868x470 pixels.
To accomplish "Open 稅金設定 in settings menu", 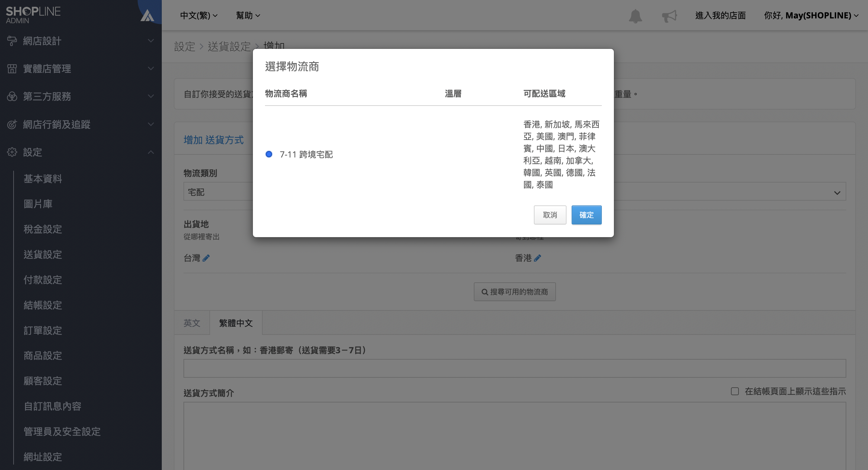I will pos(43,229).
